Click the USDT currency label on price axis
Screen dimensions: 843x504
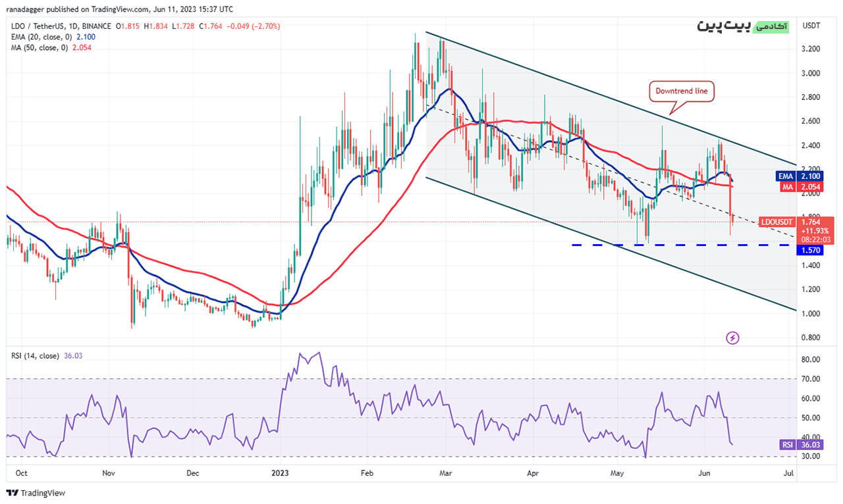coord(810,26)
